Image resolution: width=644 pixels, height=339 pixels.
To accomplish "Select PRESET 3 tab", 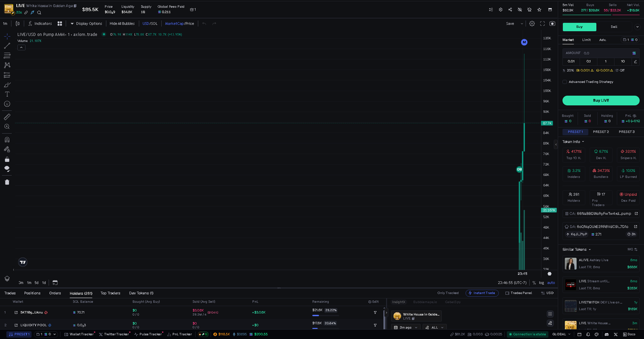I will point(626,132).
